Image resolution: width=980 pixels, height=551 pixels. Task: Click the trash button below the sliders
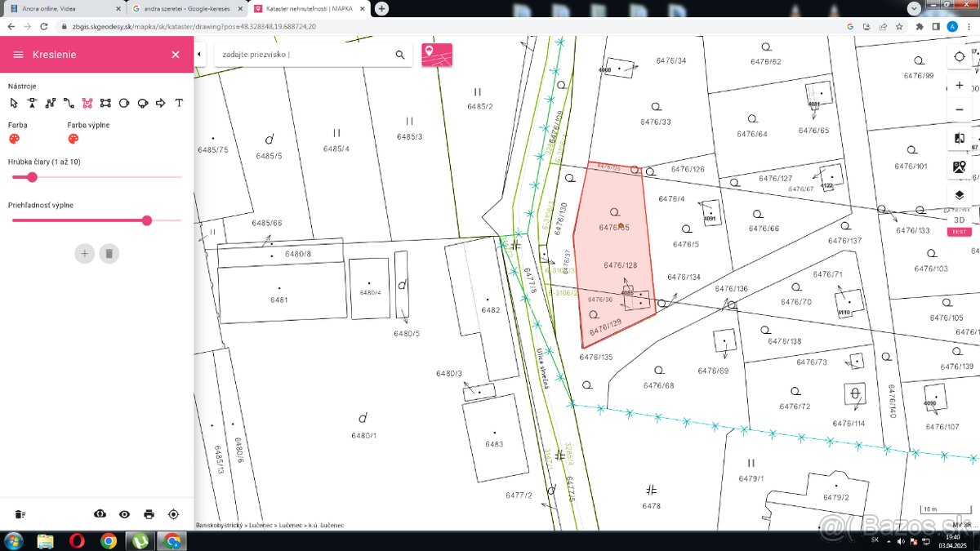point(109,253)
